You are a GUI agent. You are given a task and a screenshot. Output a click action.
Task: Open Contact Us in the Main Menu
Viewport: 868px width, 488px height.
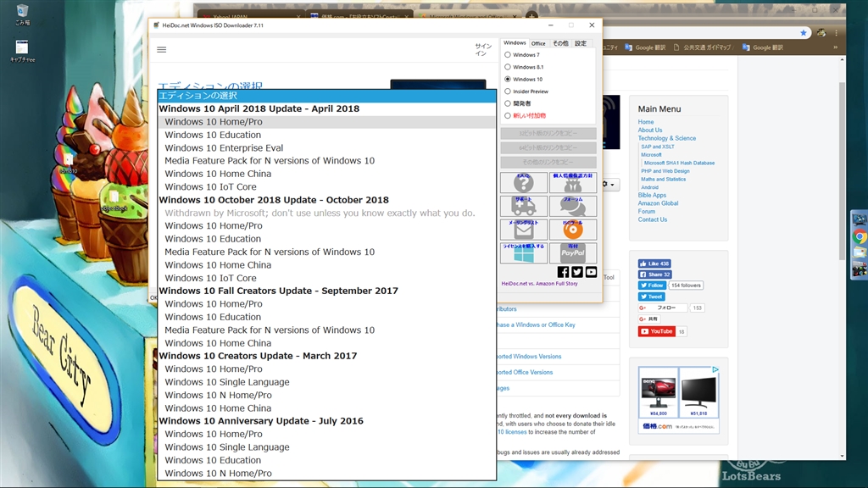[x=652, y=219]
